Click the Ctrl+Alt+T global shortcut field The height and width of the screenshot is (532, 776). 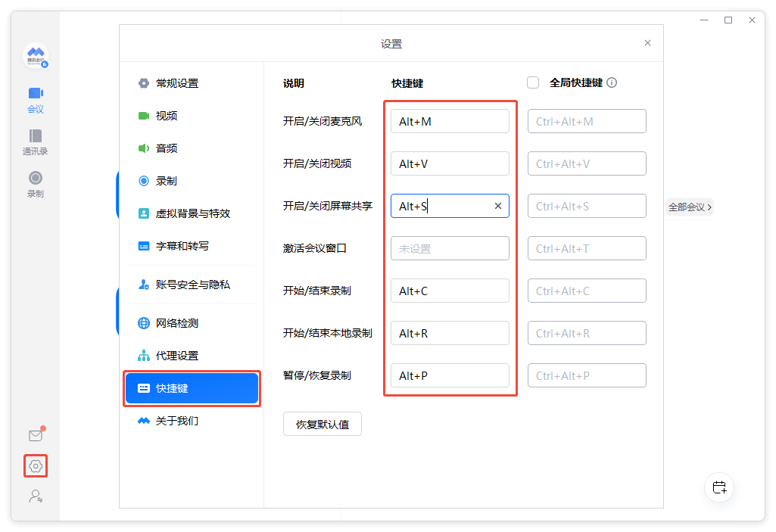click(587, 248)
